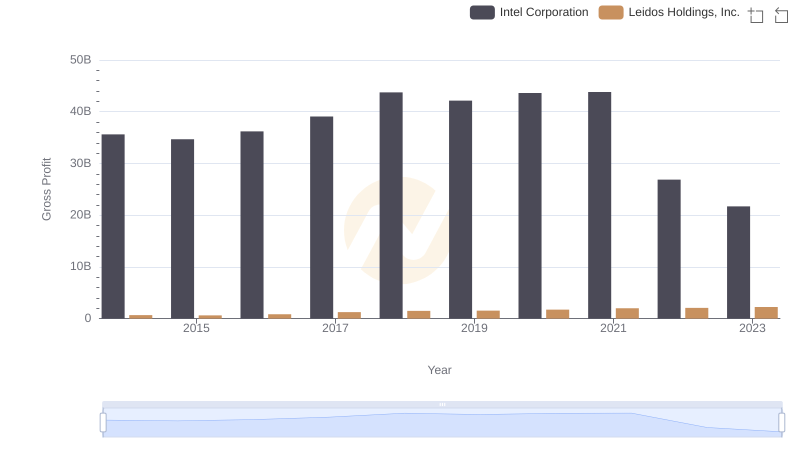
Task: Click the left handle of zoom slider
Action: click(x=103, y=423)
